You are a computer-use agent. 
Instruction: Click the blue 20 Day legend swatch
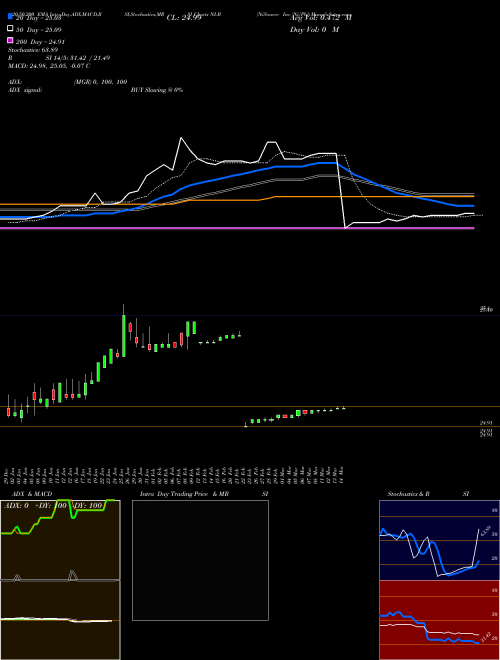10,16
